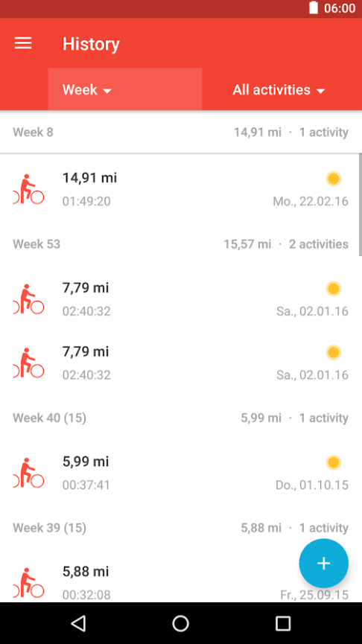
Task: Select the Week 53 summary header
Action: [x=181, y=244]
